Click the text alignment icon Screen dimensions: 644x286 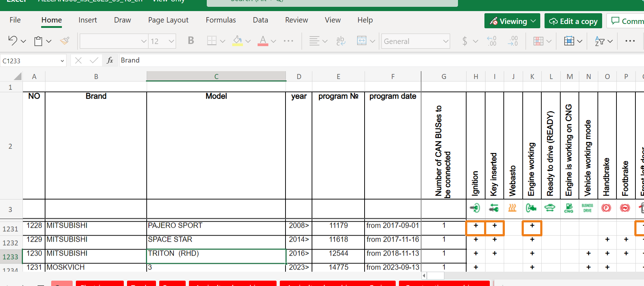pos(314,41)
